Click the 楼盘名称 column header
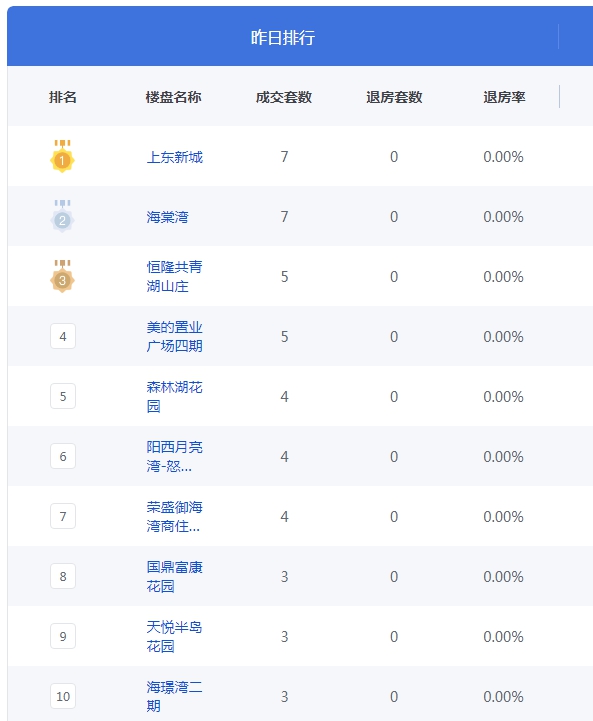 (x=173, y=97)
